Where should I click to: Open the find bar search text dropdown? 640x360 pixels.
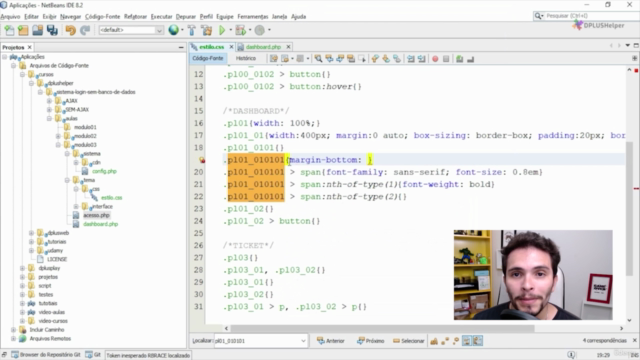click(303, 341)
